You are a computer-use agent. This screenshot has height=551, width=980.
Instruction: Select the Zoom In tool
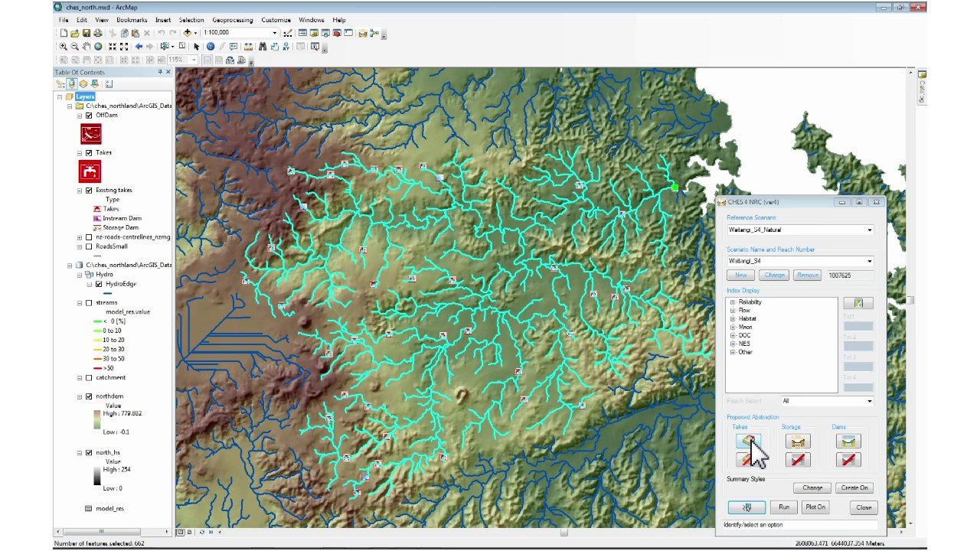pyautogui.click(x=64, y=47)
